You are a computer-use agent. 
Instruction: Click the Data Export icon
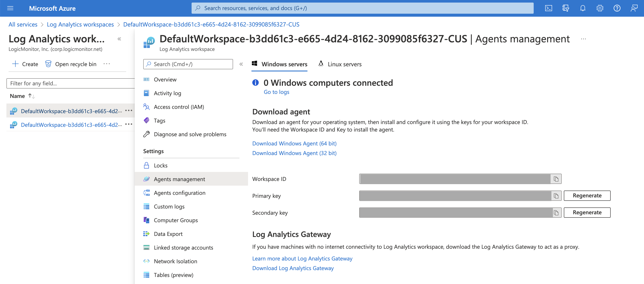pos(146,234)
